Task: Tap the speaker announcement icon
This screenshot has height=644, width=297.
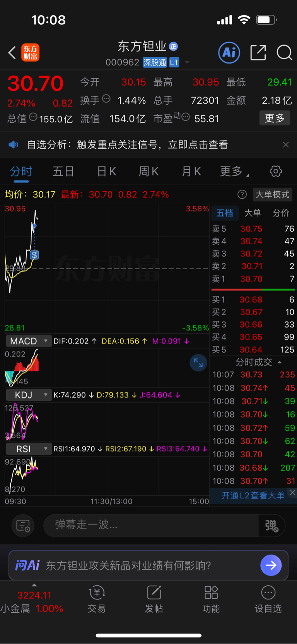Action: [14, 145]
